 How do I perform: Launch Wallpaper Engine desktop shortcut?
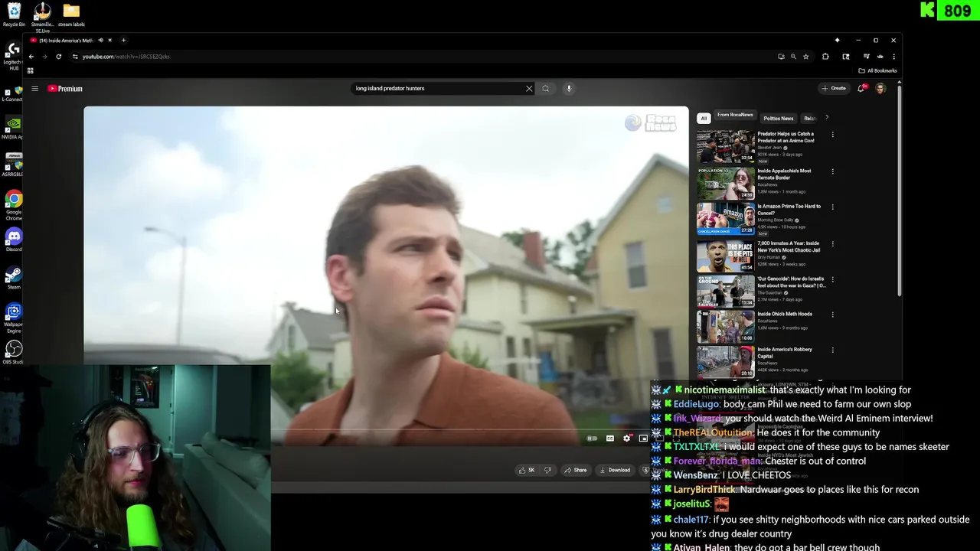(x=14, y=318)
